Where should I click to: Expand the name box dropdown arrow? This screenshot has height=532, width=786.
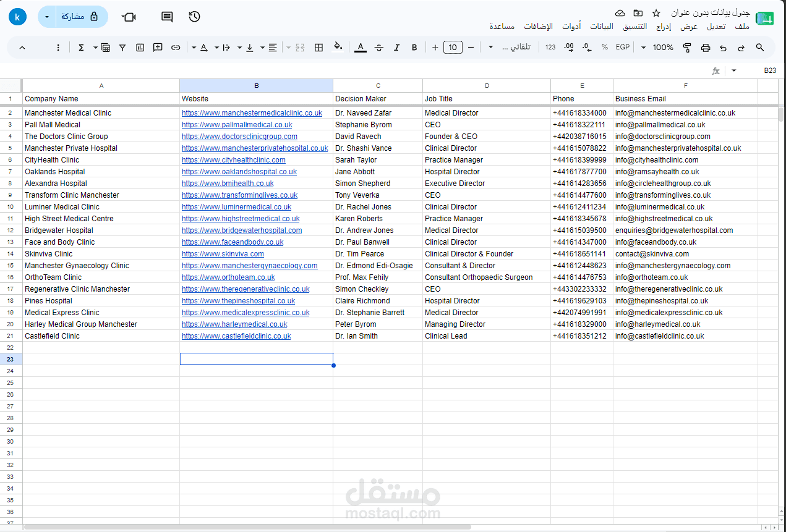point(734,71)
